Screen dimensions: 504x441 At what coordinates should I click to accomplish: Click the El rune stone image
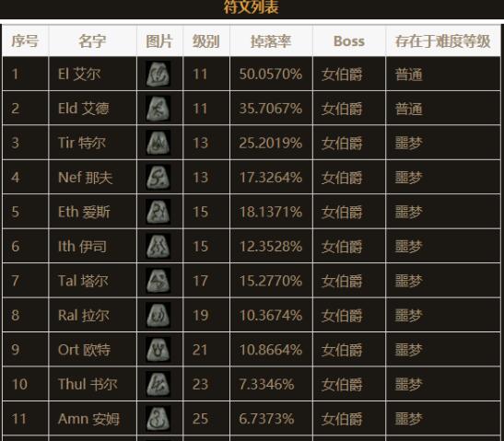click(158, 75)
